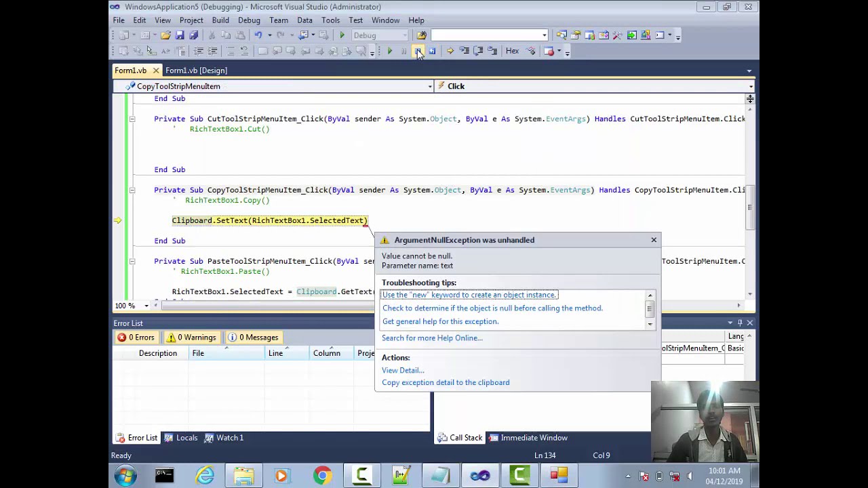Open the Command Window icon
This screenshot has height=488, width=868.
tap(659, 35)
